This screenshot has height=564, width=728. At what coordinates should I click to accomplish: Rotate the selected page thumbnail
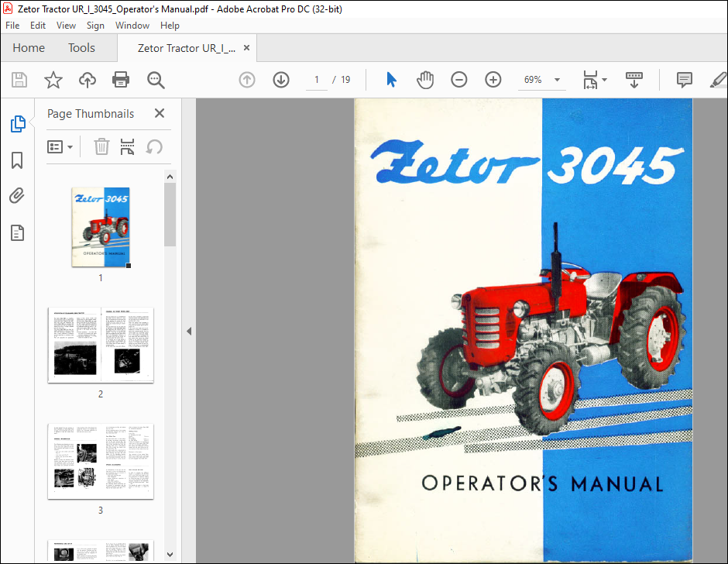[154, 147]
